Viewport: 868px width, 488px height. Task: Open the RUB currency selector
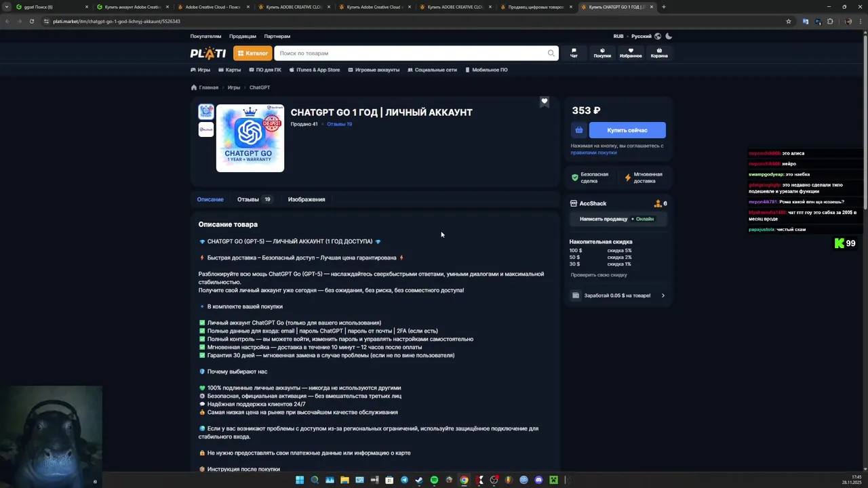(x=618, y=36)
